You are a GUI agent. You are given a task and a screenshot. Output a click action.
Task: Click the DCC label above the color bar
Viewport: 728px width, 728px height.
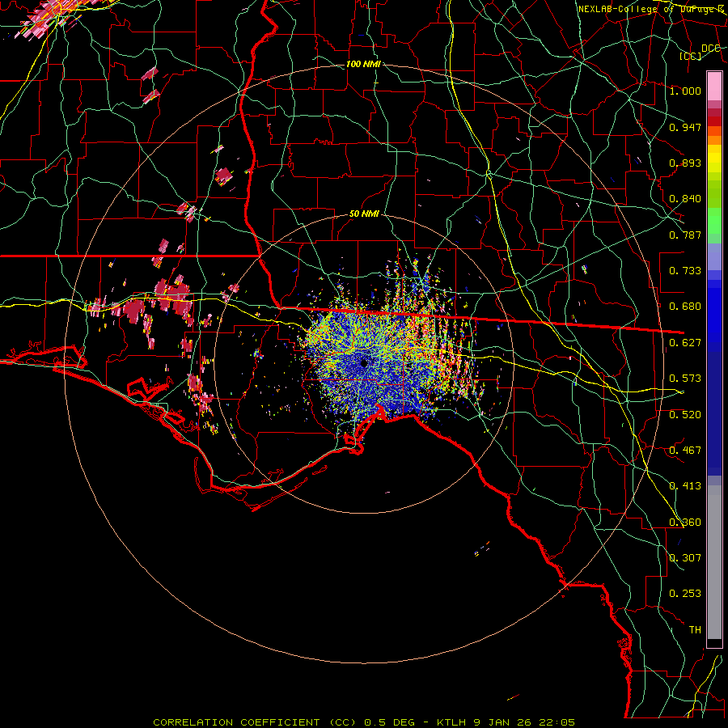710,48
